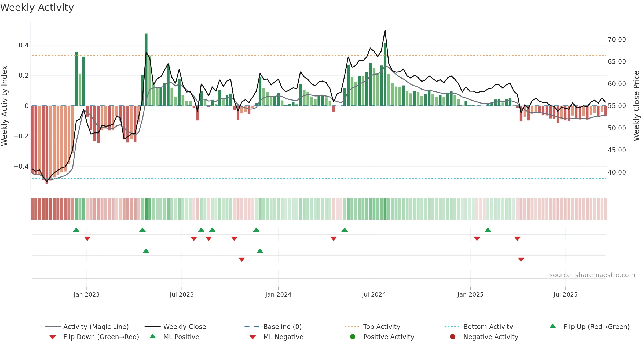Click the orange dashed Top Activity line
The height and width of the screenshot is (362, 644).
tap(319, 55)
